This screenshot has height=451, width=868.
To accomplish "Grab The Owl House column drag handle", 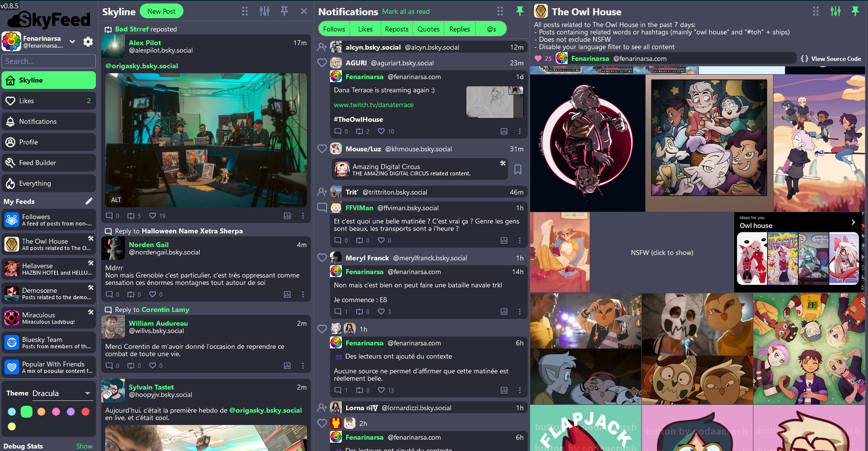I will click(816, 11).
